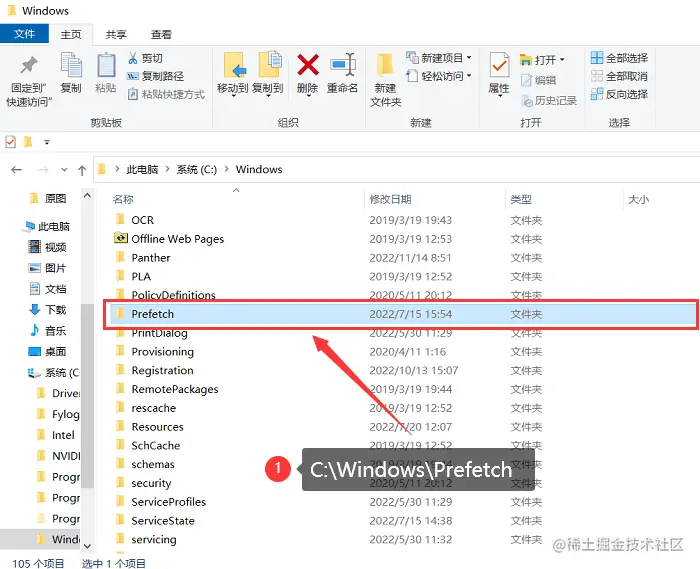The height and width of the screenshot is (569, 700).
Task: Click Invert selection (反向选择)
Action: coord(619,94)
